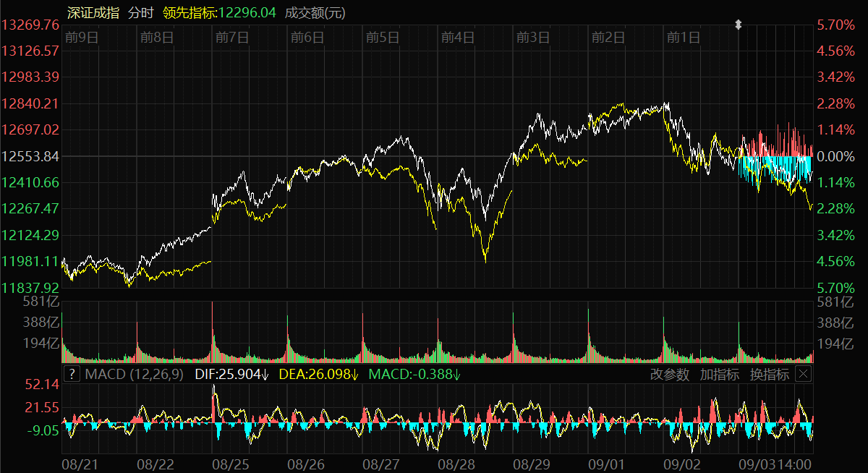Click the up-down resize arrow icon
This screenshot has width=868, height=473.
[x=739, y=25]
